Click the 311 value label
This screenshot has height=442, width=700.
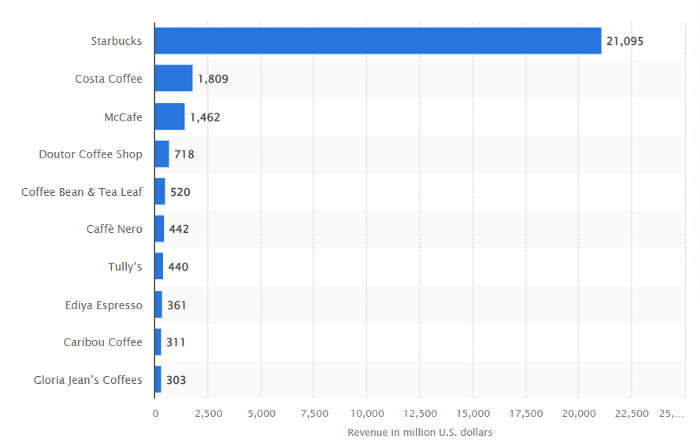pos(176,342)
